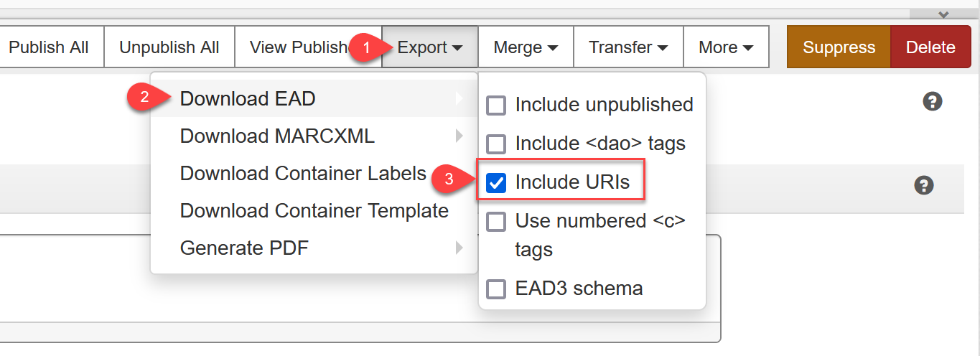Click the Suppress button
980x356 pixels.
pos(839,47)
